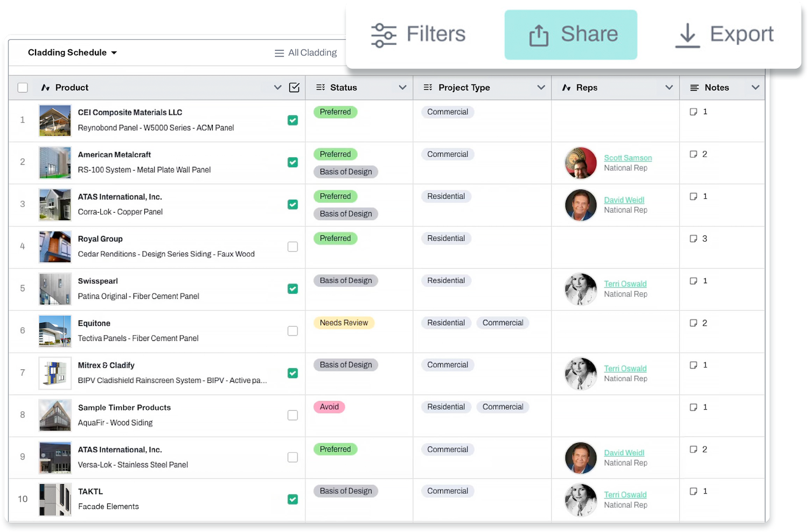Open the TAKTL product thumbnail
This screenshot has height=532, width=808.
click(x=55, y=500)
